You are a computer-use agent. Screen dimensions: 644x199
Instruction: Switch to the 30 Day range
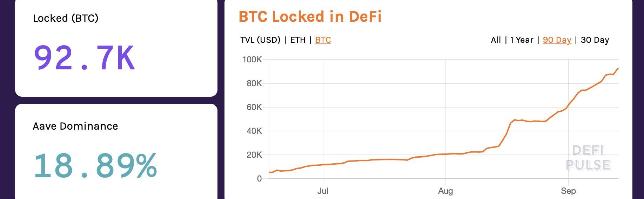[x=595, y=40]
